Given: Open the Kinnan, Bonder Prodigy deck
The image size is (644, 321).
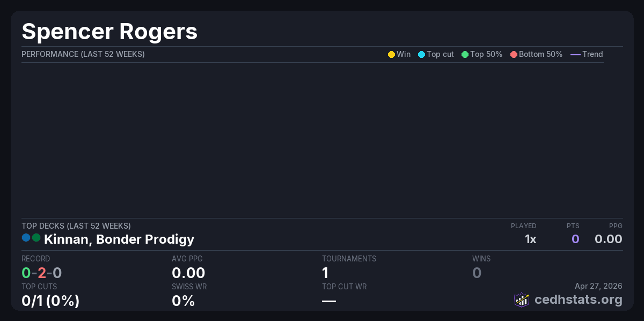Looking at the screenshot, I should [x=119, y=239].
